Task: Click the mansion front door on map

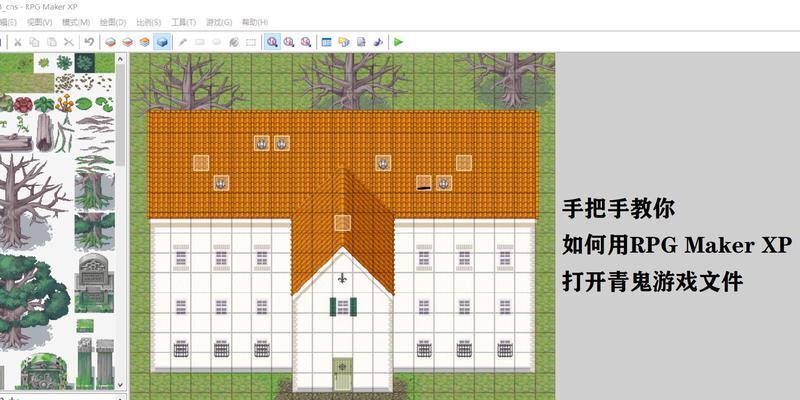Action: (342, 374)
